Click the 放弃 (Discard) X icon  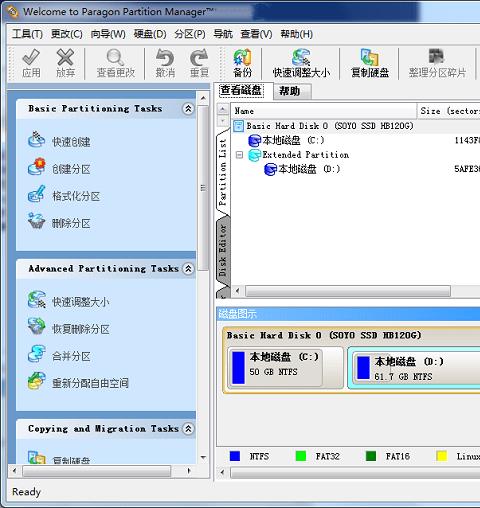[x=65, y=57]
